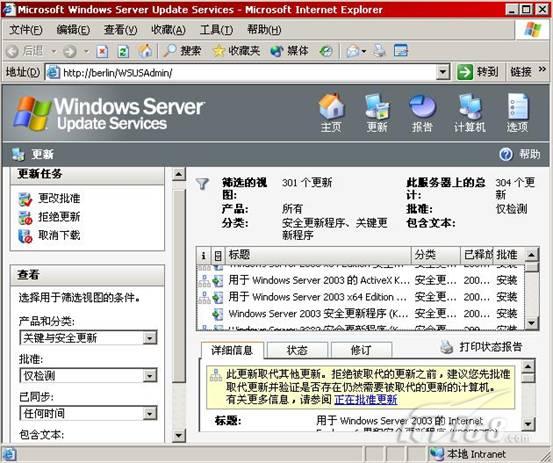The image size is (553, 463).
Task: Click the Stop loading icon
Action: tap(102, 51)
